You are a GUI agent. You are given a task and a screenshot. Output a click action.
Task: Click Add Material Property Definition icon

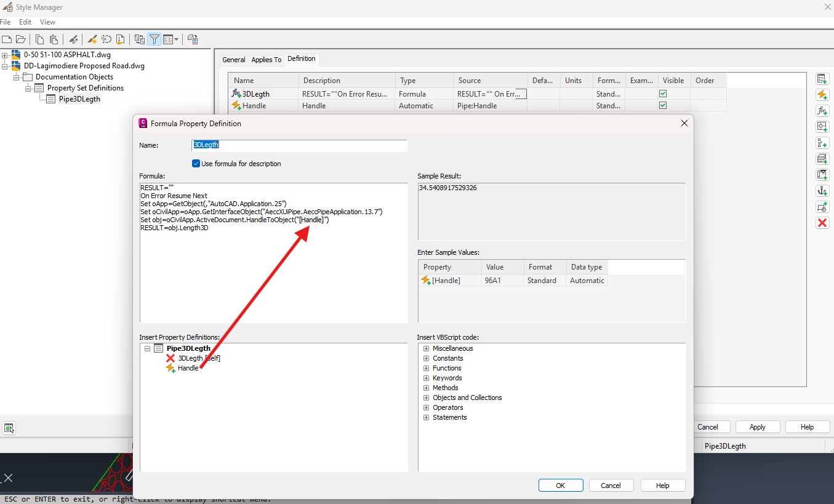pos(822,159)
